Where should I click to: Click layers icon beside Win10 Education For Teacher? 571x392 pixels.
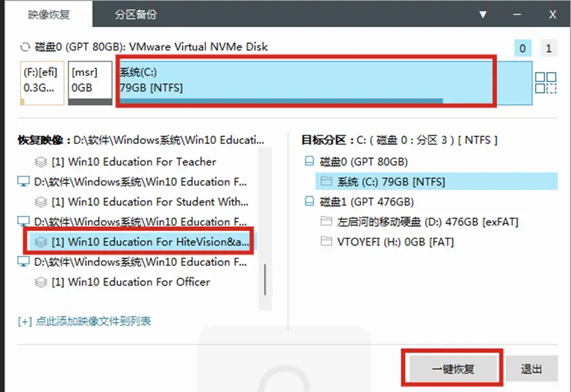pos(41,162)
